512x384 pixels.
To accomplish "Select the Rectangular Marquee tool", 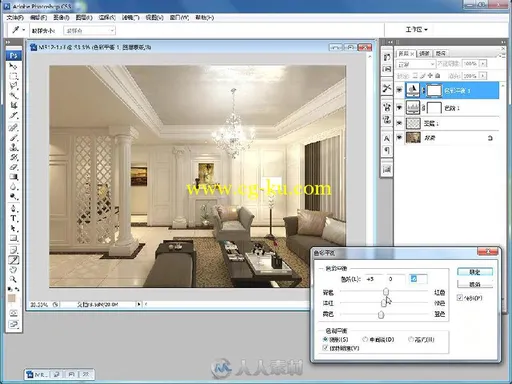I will point(13,76).
